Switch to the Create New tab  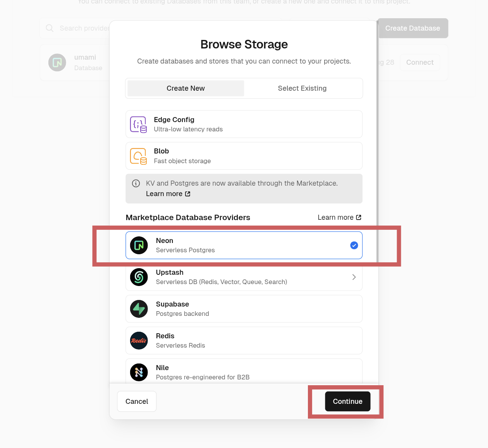click(x=186, y=88)
